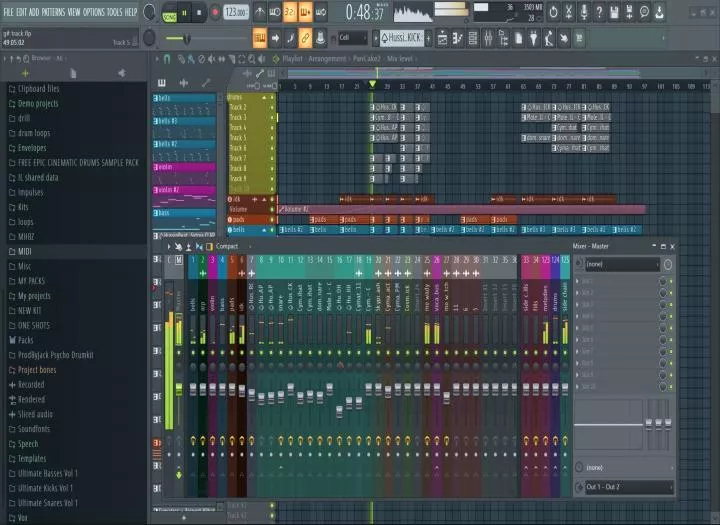720x525 pixels.
Task: Toggle the link multilink controllers icon
Action: [305, 38]
